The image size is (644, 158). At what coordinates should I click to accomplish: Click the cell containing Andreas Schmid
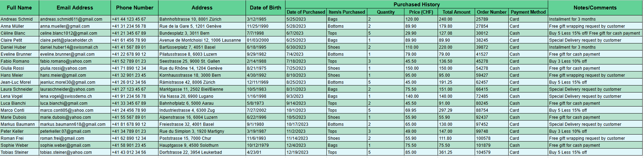[x=19, y=19]
